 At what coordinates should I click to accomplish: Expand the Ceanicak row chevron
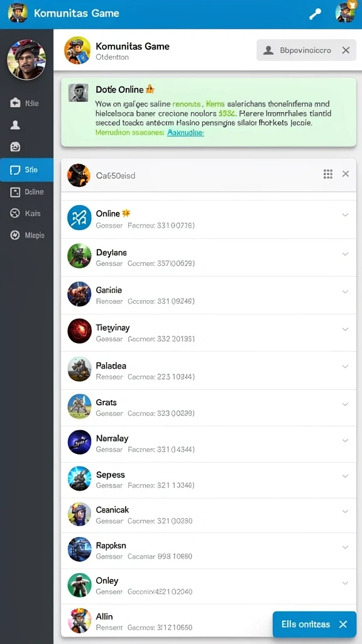[345, 511]
